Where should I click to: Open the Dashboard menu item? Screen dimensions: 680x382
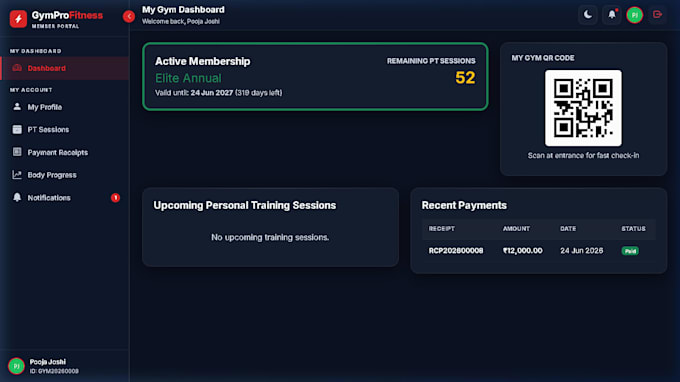pyautogui.click(x=65, y=68)
